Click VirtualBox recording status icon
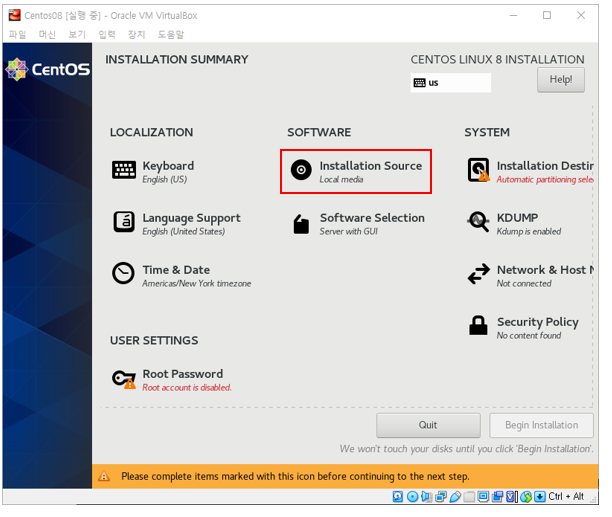The image size is (612, 517). [497, 496]
